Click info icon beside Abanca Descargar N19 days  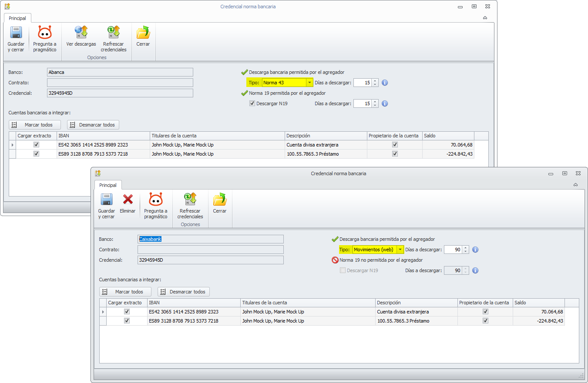click(x=385, y=103)
